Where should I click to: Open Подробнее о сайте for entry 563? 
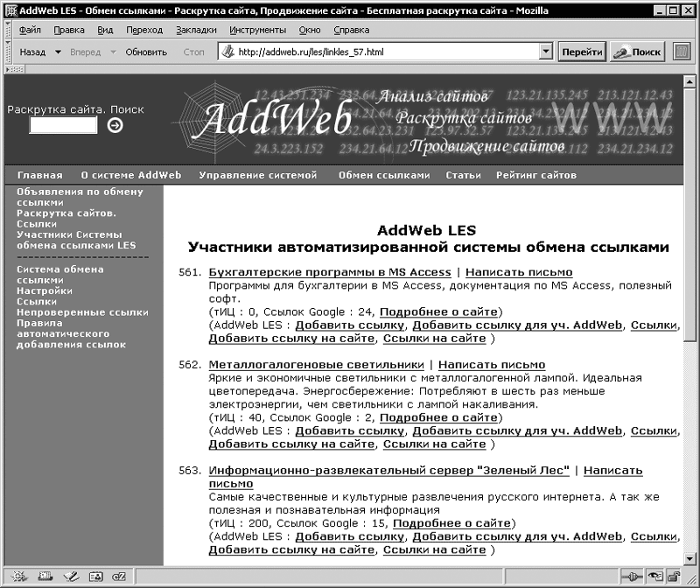[x=451, y=523]
